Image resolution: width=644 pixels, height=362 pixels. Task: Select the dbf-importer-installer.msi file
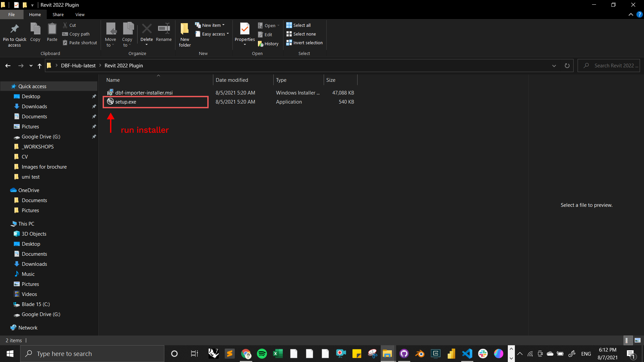coord(144,93)
